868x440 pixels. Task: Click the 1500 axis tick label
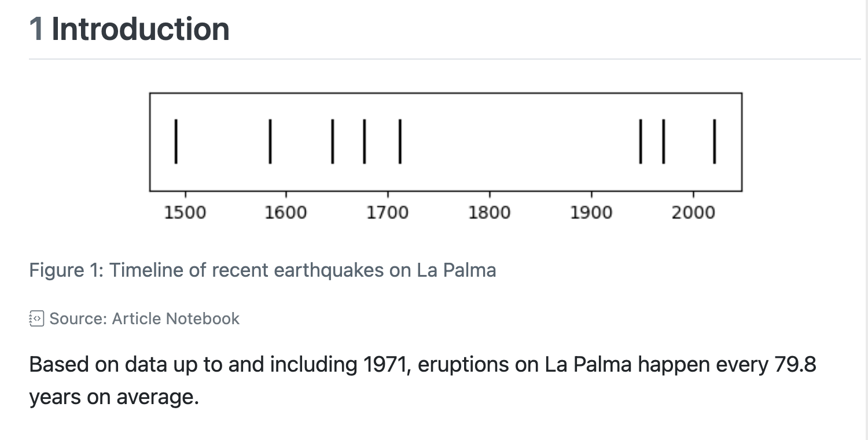[x=185, y=212]
